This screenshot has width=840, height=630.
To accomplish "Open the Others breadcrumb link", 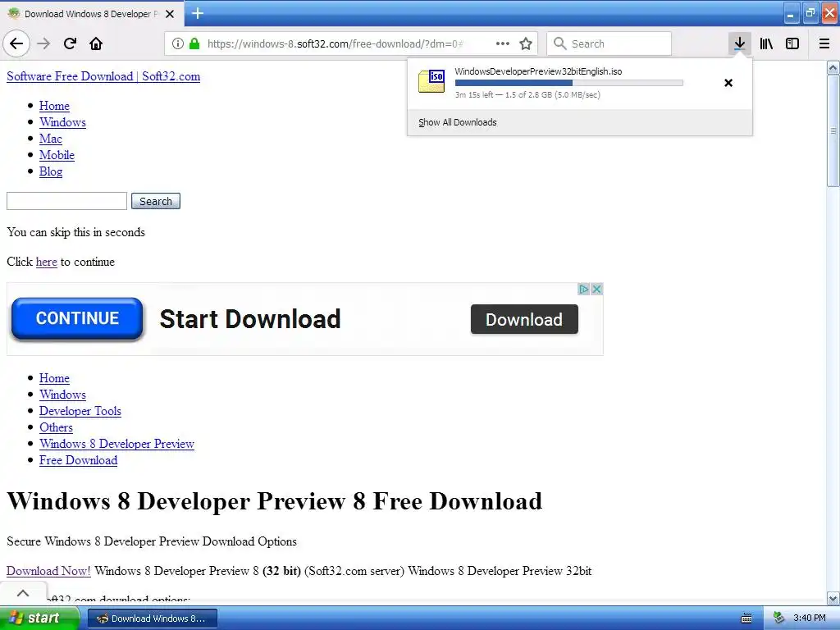I will pyautogui.click(x=56, y=427).
